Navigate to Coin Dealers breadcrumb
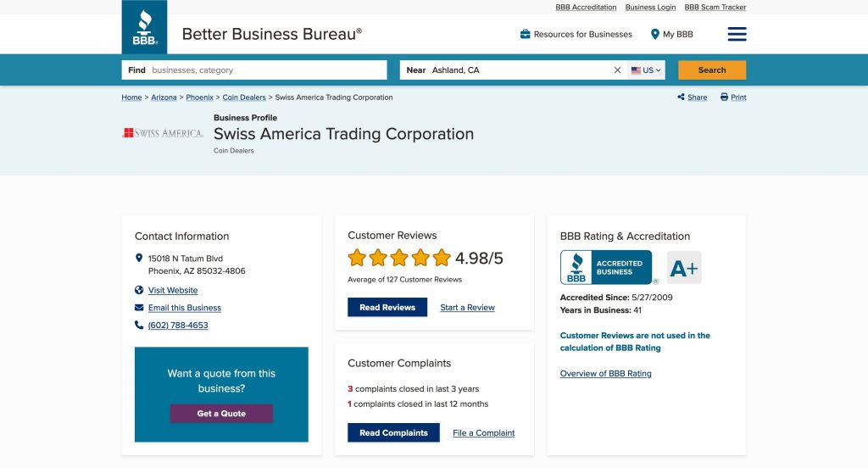 [243, 97]
